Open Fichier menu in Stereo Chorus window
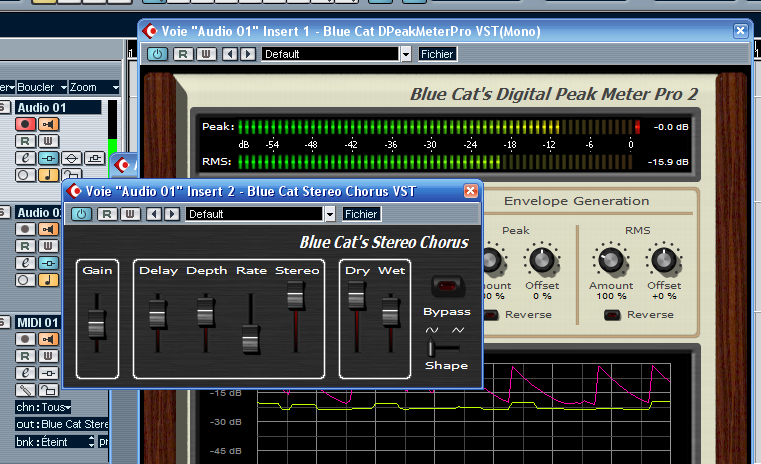The width and height of the screenshot is (761, 464). coord(361,214)
